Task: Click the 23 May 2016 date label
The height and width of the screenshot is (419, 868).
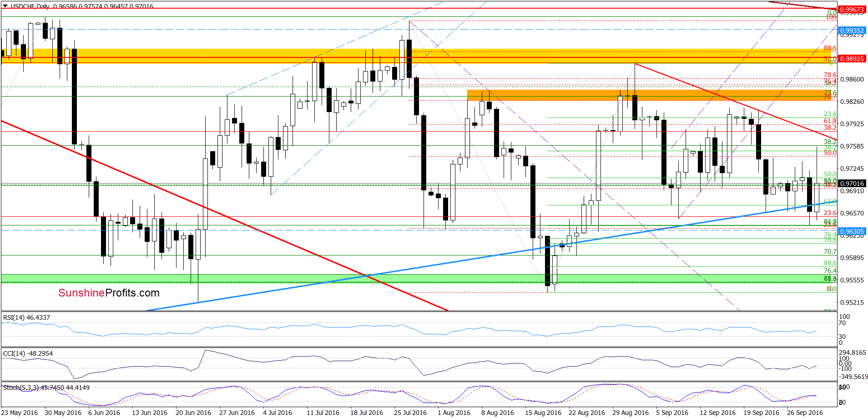Action: click(x=20, y=413)
